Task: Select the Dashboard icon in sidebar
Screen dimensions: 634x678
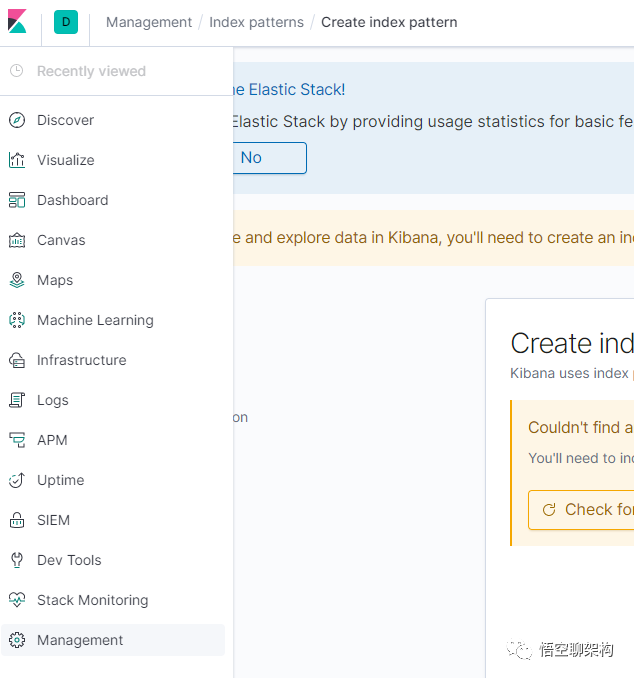Action: pos(17,200)
